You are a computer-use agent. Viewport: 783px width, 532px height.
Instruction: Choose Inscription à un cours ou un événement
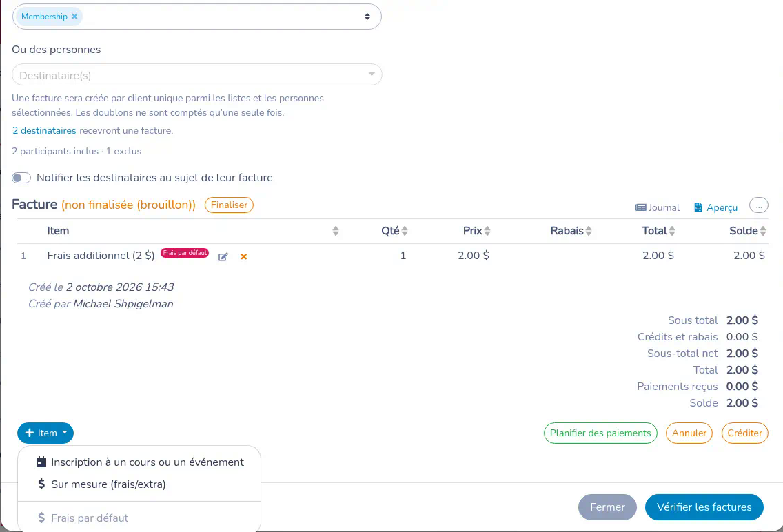(140, 462)
